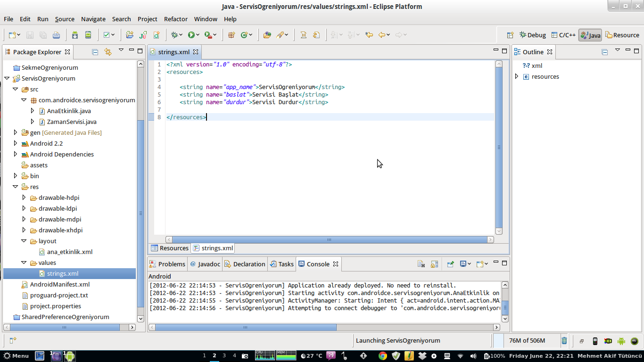Click the Debug bug icon in toolbar
644x362 pixels.
(x=175, y=35)
